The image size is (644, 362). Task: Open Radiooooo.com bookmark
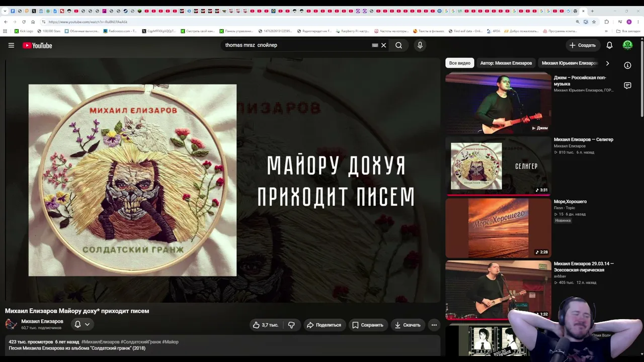click(120, 31)
